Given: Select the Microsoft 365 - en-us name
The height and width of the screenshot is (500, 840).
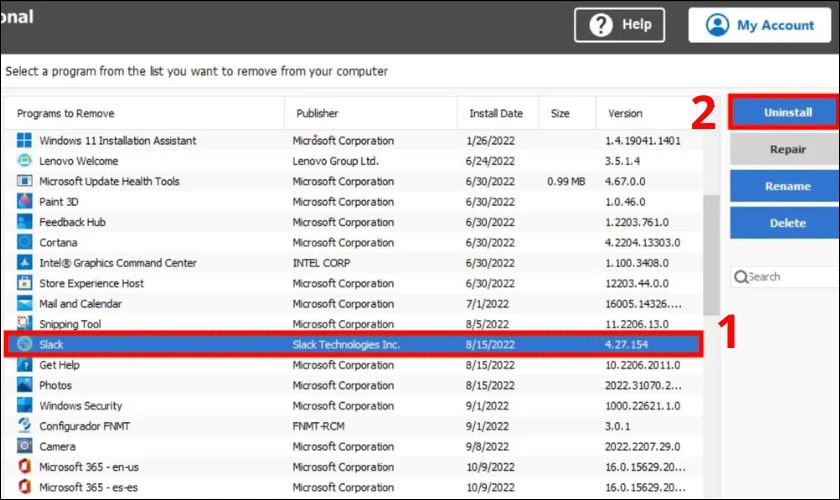Looking at the screenshot, I should tap(89, 467).
